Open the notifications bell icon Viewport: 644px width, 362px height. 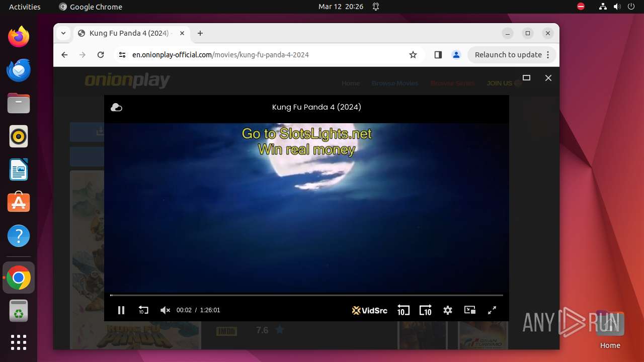pyautogui.click(x=376, y=7)
